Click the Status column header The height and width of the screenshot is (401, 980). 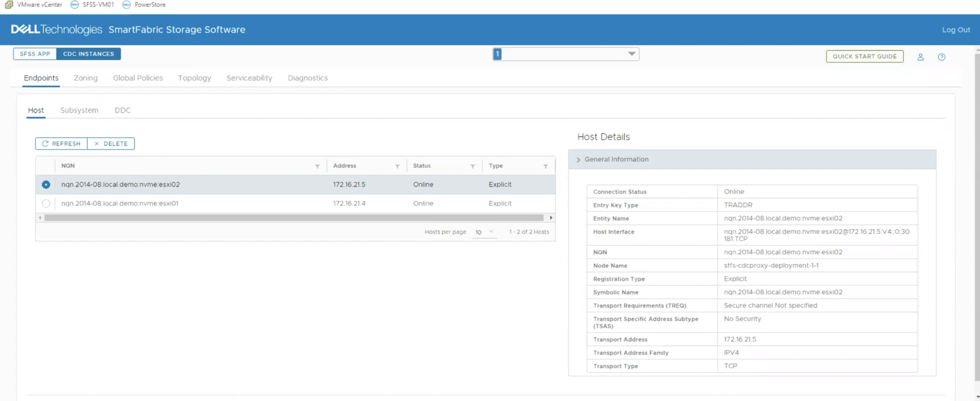point(422,166)
